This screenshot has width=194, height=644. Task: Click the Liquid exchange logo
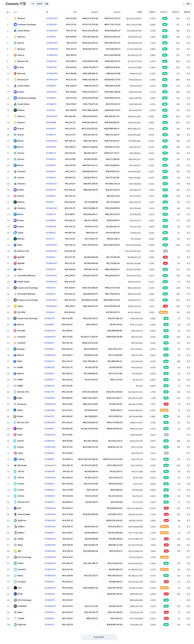click(15, 233)
